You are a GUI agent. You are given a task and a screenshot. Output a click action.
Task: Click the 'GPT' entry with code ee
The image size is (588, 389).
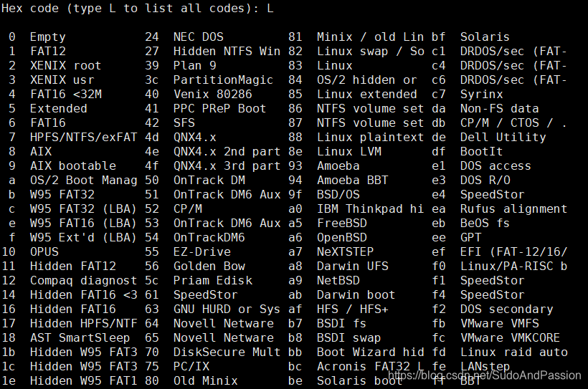470,237
